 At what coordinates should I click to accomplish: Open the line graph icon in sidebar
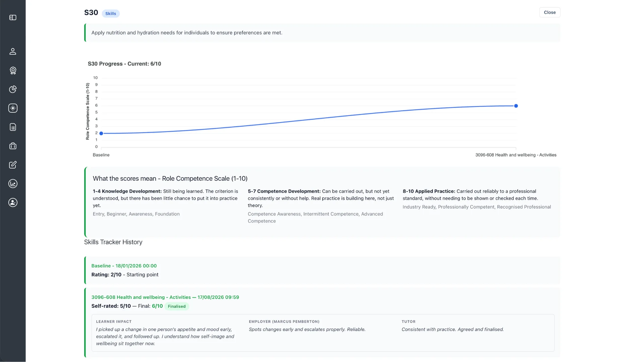click(13, 184)
